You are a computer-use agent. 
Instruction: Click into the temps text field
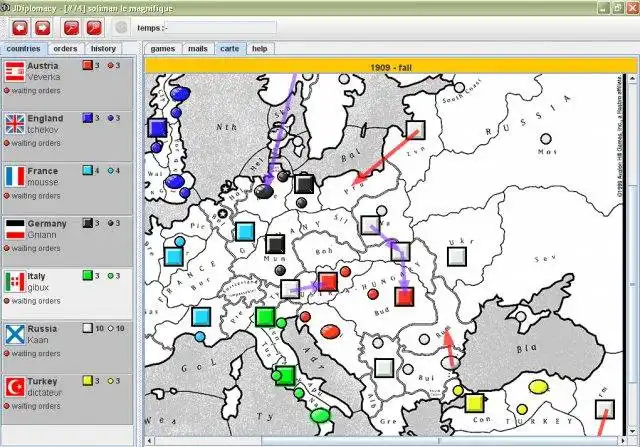coord(221,28)
